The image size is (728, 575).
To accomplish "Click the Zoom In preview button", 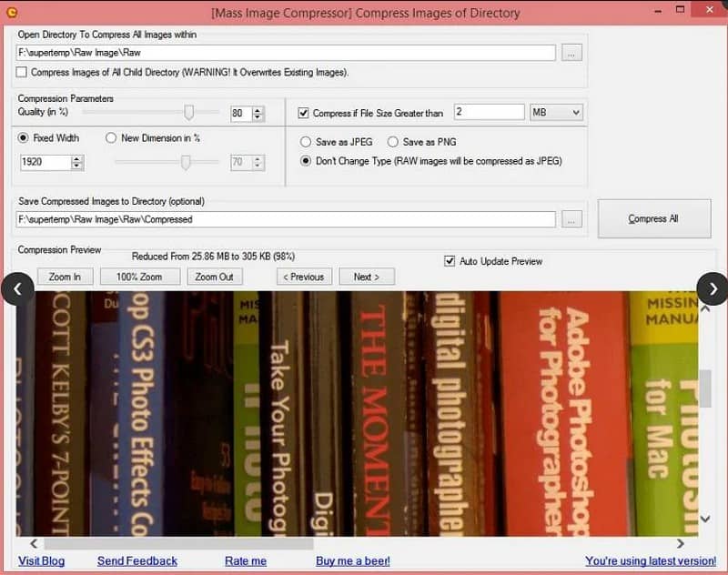I will click(x=65, y=277).
